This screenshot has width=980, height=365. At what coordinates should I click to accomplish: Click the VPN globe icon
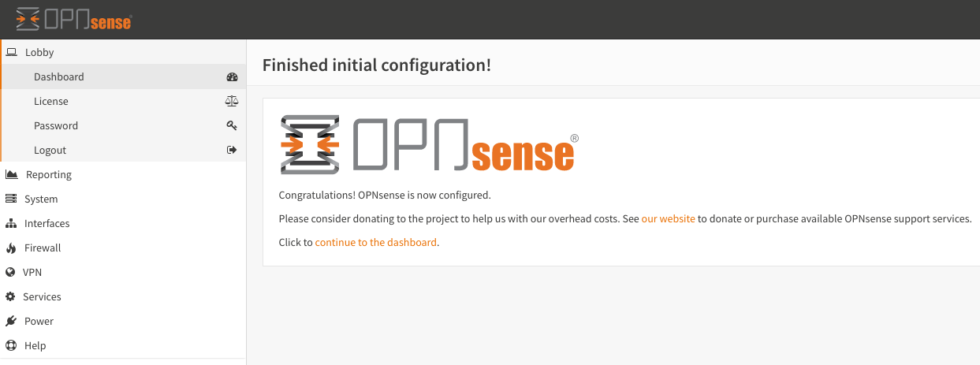[x=10, y=272]
